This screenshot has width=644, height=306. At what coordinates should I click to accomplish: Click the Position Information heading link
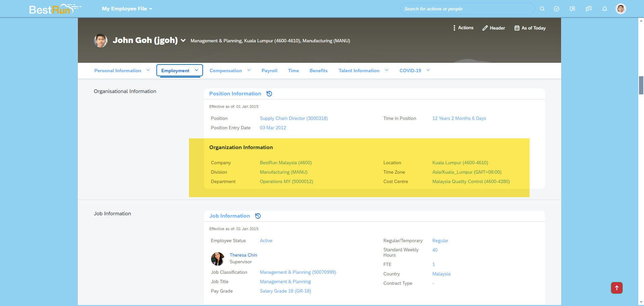235,94
